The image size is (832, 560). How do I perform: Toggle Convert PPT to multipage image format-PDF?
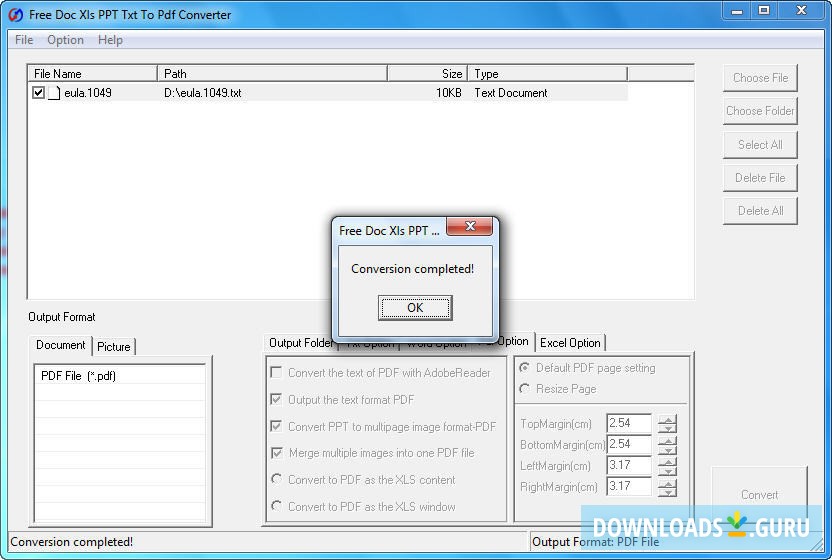pos(276,426)
